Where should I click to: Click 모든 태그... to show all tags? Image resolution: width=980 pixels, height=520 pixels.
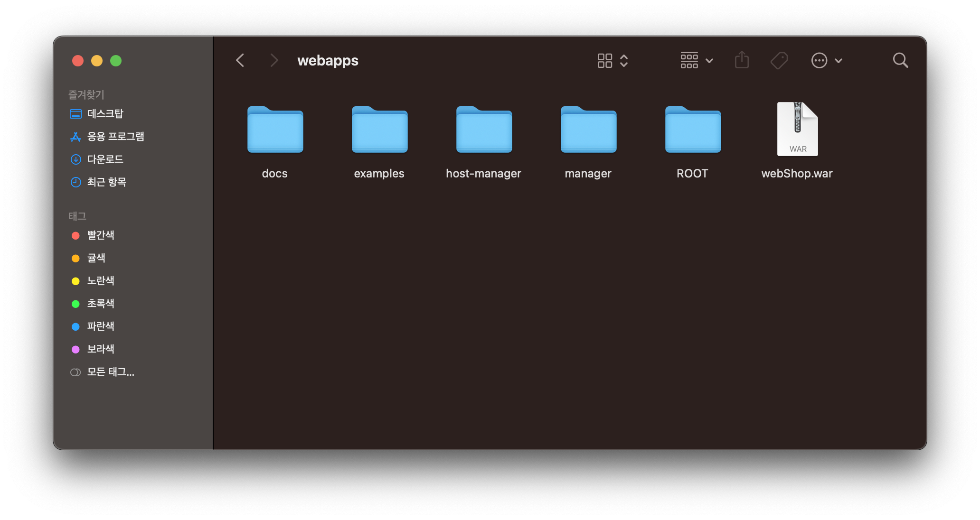click(110, 372)
